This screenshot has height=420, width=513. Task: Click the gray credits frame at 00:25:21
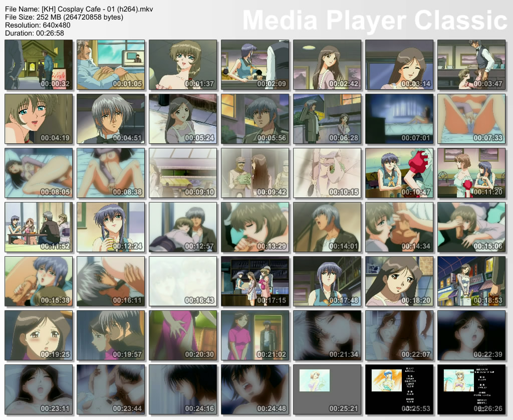(x=327, y=390)
